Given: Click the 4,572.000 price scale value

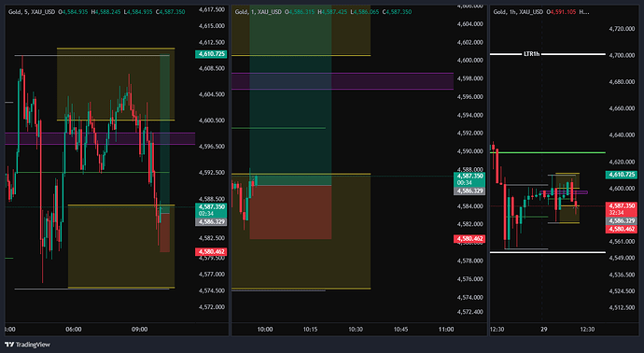Looking at the screenshot, I should 211,307.
